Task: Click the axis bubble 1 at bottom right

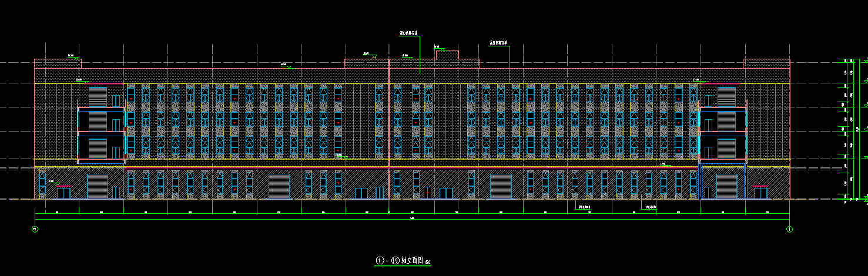Action: 790,229
